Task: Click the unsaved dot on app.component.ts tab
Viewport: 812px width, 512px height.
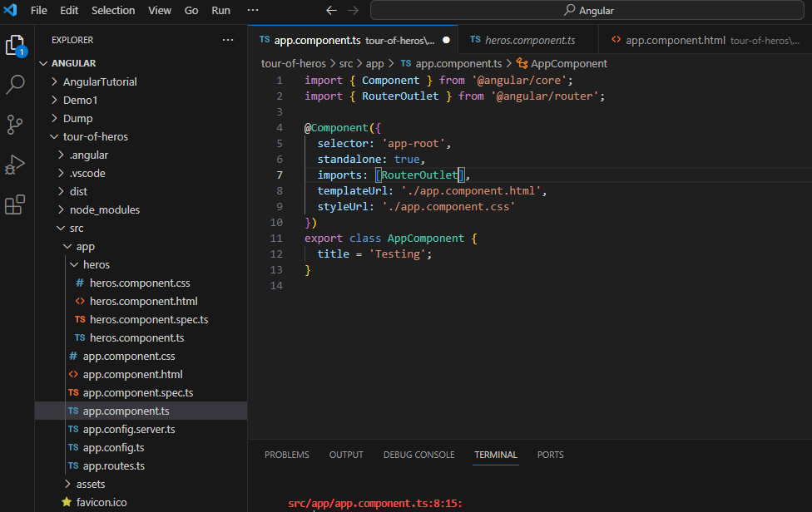Action: coord(446,40)
